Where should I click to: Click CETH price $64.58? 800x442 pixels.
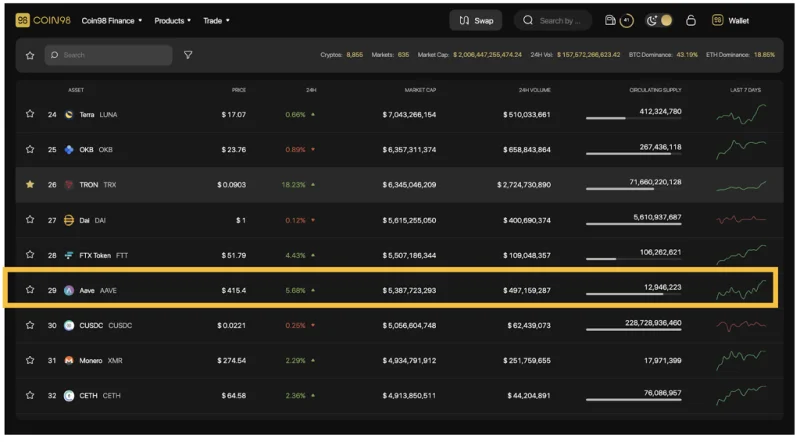coord(234,396)
